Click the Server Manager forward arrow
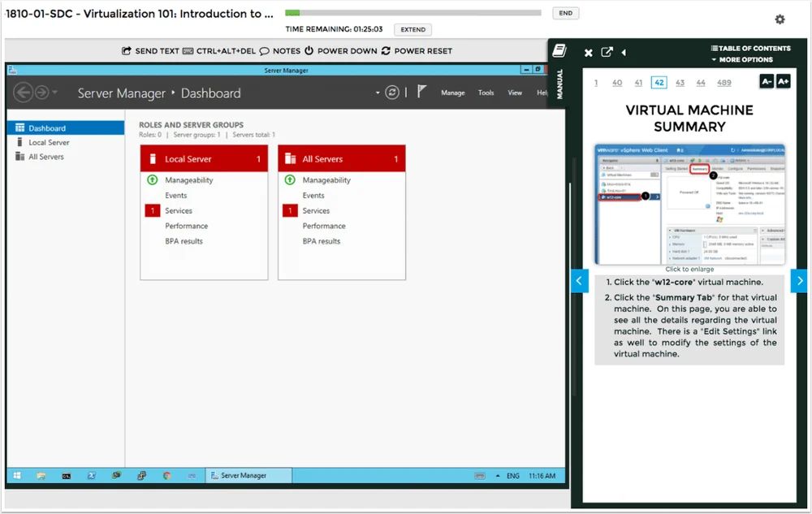Screen dimensions: 812x514 point(42,93)
